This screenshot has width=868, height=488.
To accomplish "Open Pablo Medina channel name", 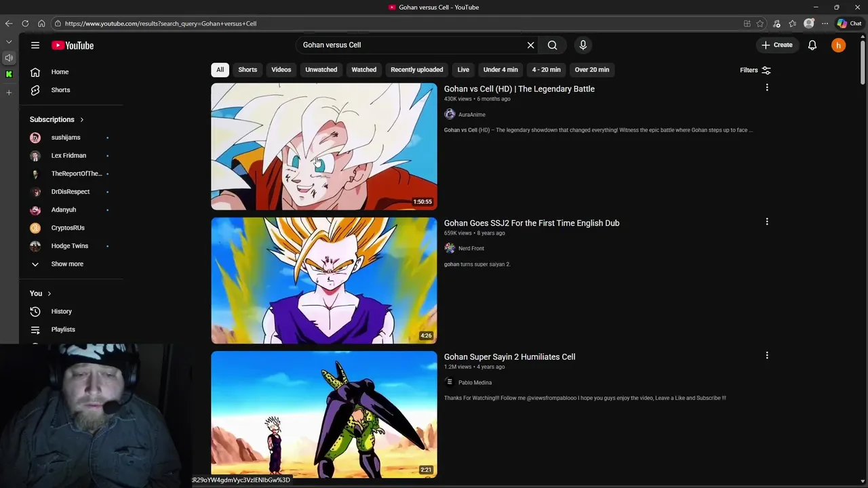I will (x=475, y=383).
